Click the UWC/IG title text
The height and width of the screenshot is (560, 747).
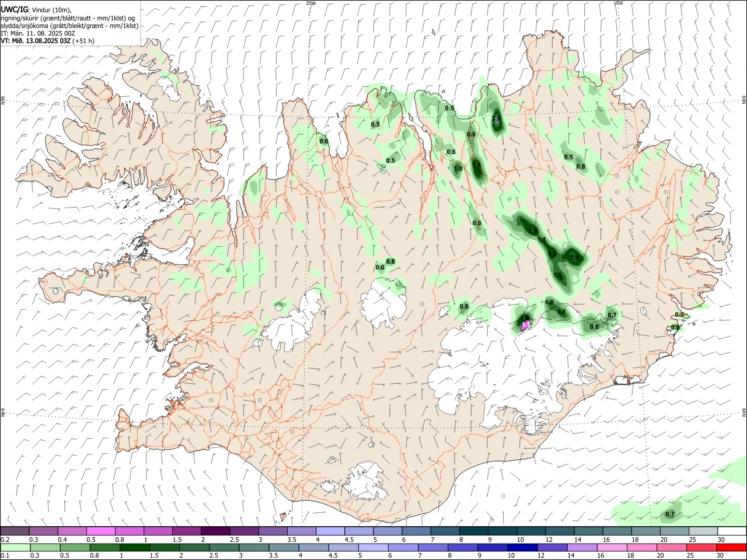point(14,9)
